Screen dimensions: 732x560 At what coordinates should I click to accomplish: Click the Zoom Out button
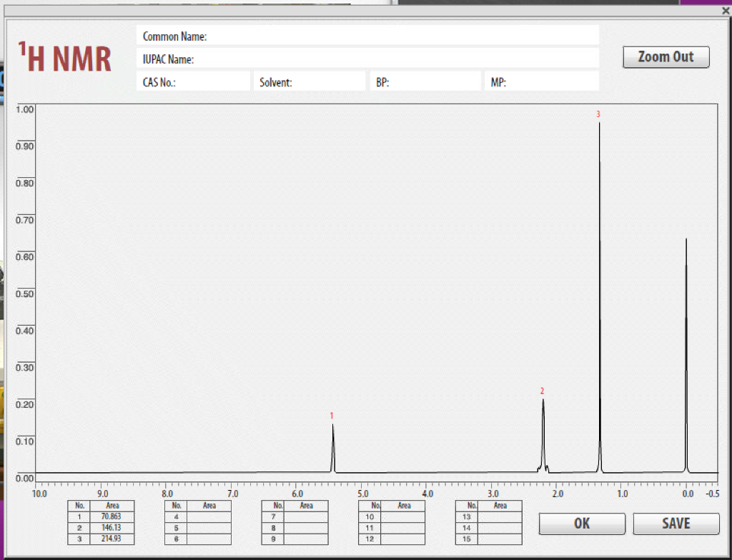point(666,57)
